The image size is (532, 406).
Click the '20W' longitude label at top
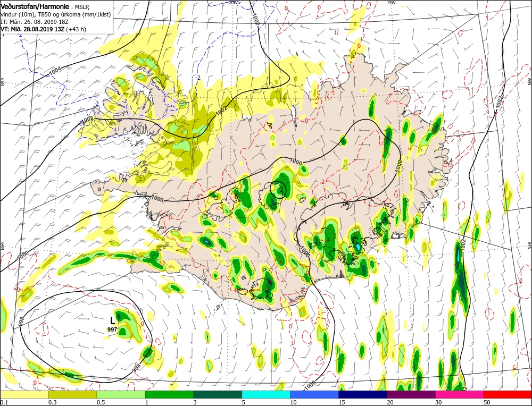[234, 3]
